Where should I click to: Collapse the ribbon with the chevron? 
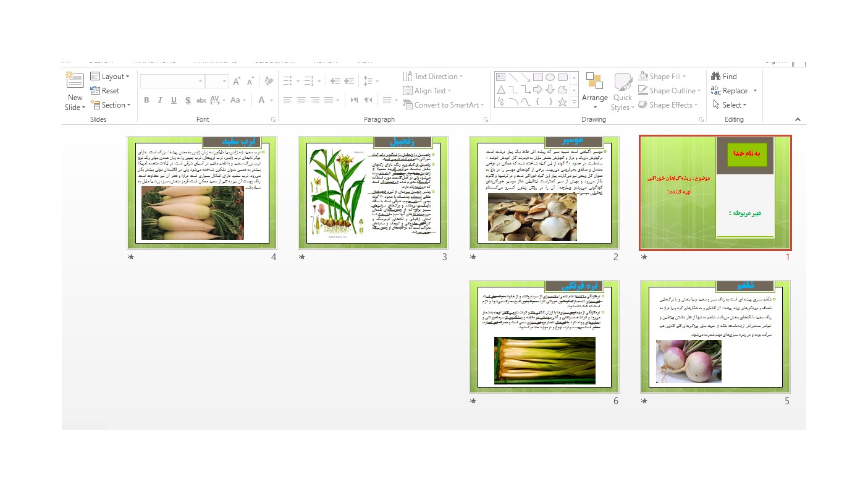click(798, 119)
